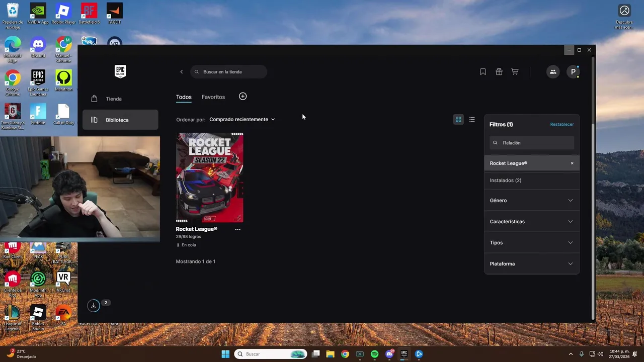Open the friends list icon
This screenshot has width=644, height=362.
click(x=553, y=72)
